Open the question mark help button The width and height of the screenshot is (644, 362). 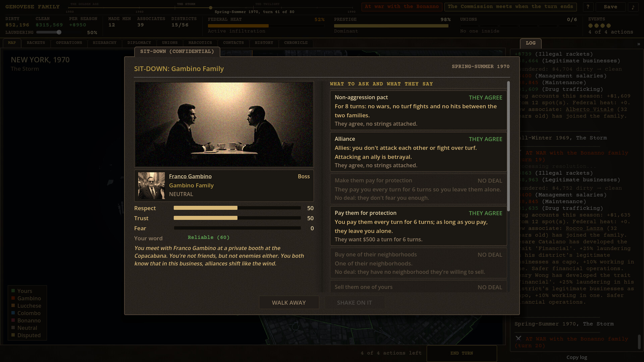(x=588, y=7)
